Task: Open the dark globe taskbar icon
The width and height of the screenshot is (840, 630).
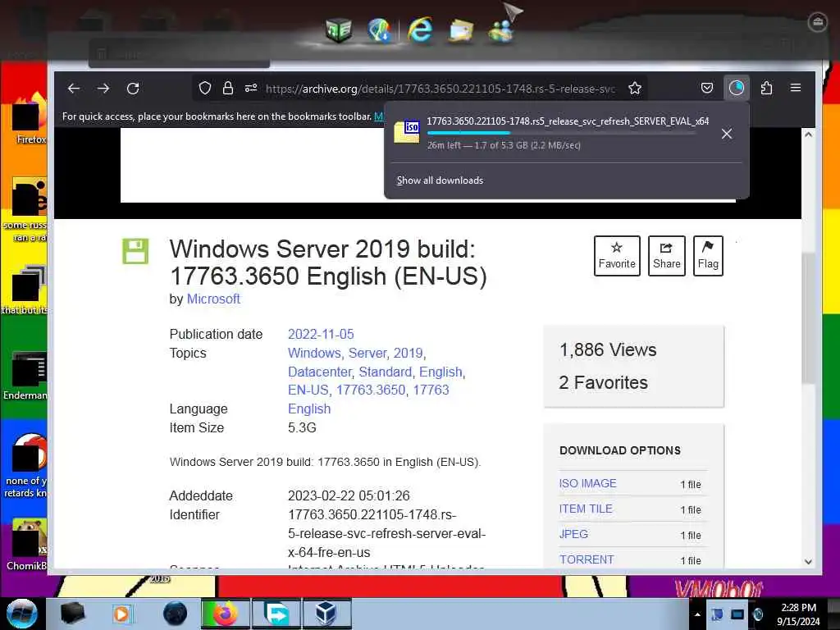Action: 175,614
